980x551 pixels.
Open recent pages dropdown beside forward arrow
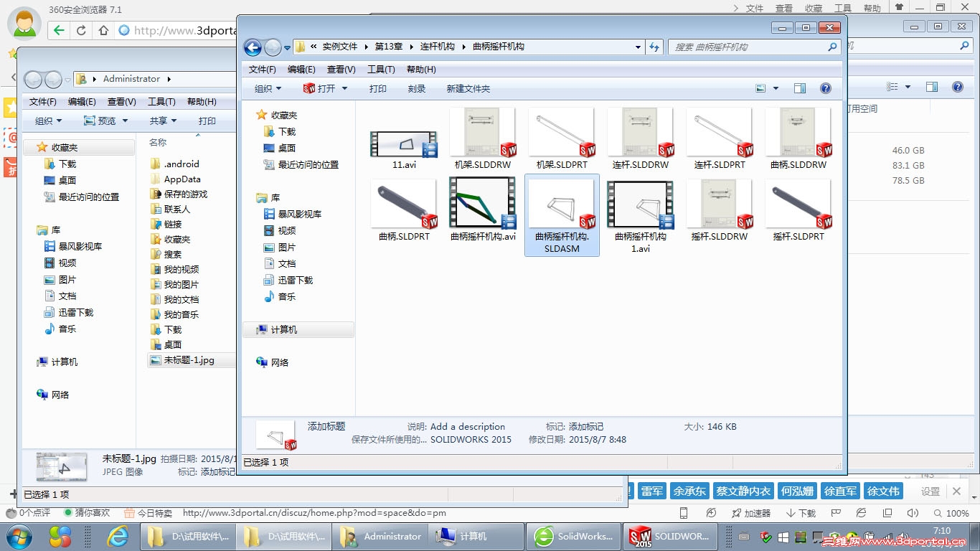coord(287,48)
